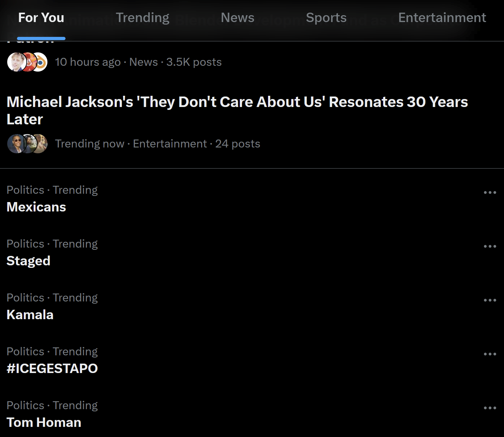Click avatar cluster beside Trending now
This screenshot has height=437, width=504.
[27, 144]
